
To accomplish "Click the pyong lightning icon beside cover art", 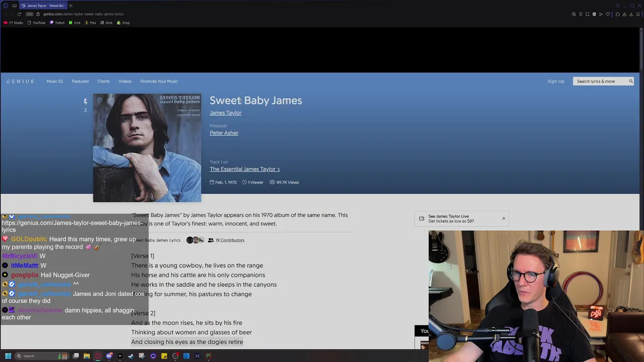I will 85,102.
